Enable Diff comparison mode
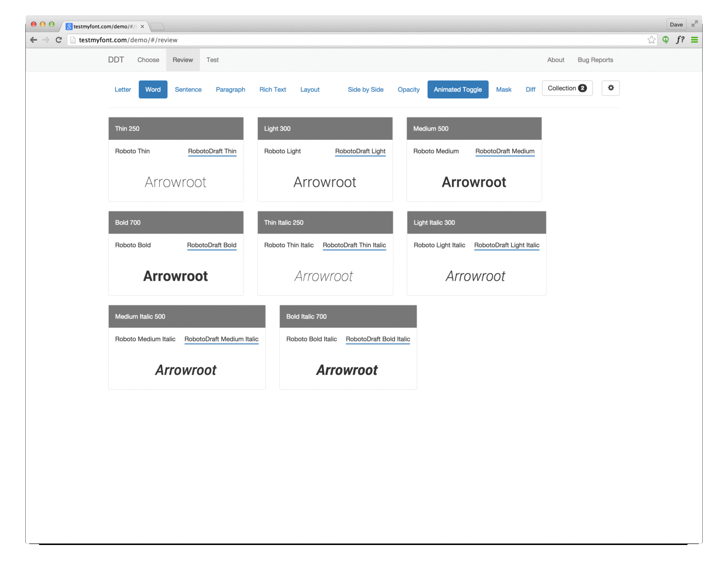 tap(530, 89)
